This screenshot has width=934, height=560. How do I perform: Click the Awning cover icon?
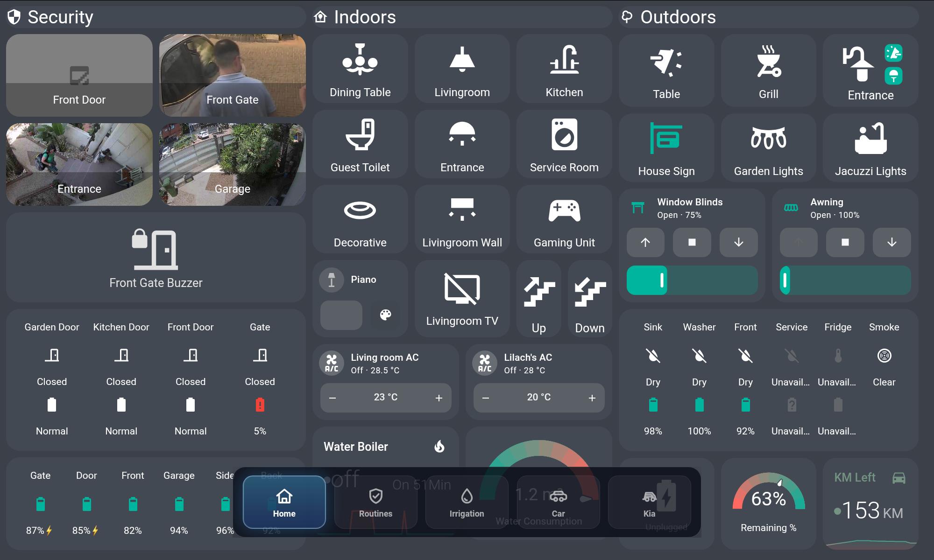(791, 208)
